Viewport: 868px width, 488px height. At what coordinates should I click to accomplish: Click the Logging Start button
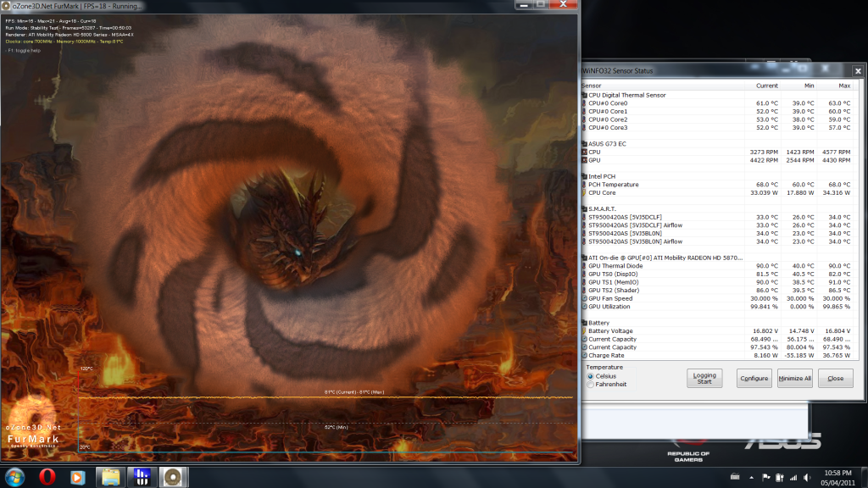coord(704,378)
